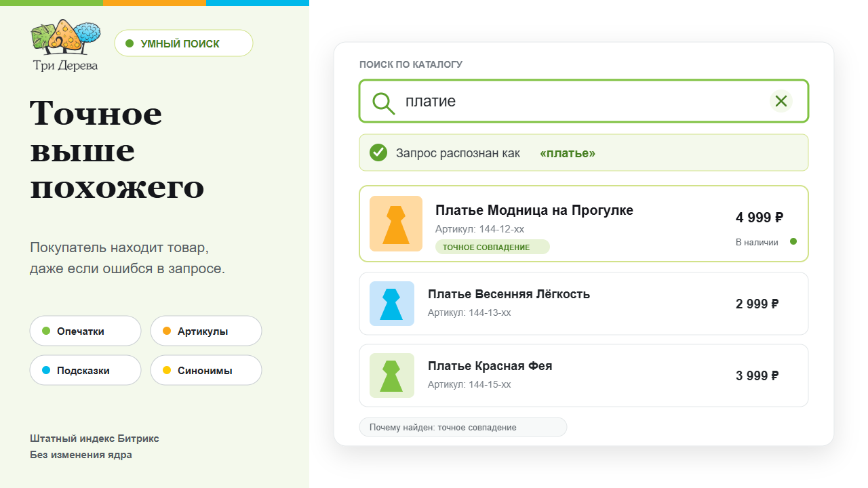Open the green dress thumbnail
This screenshot has width=868, height=488.
point(392,375)
